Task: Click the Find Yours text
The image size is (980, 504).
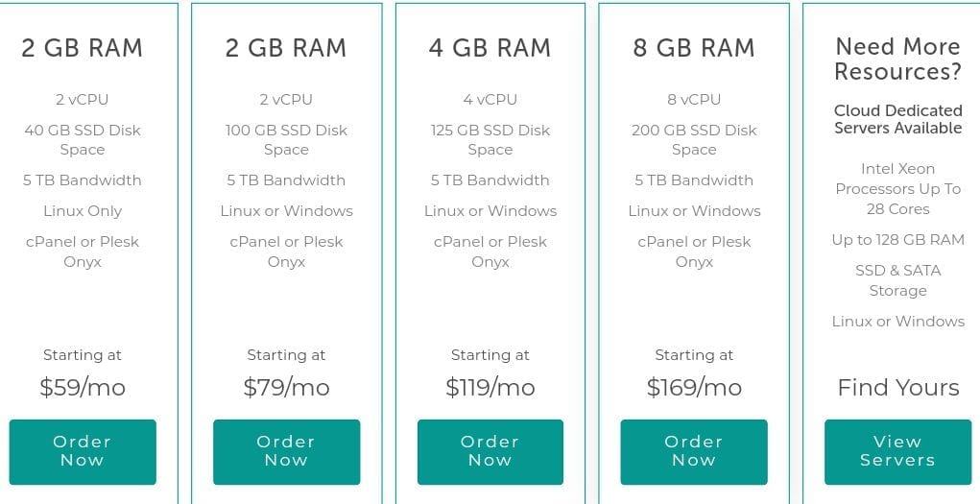Action: click(898, 387)
